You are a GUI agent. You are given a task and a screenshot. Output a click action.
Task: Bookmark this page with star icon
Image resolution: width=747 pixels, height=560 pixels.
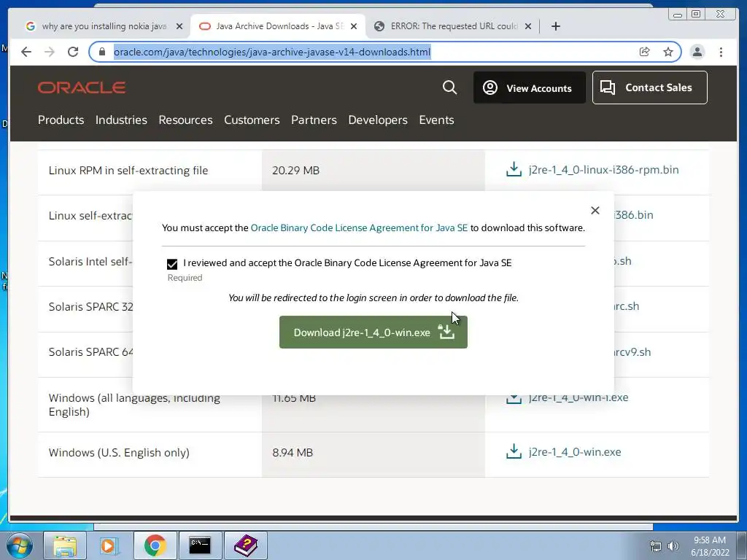point(668,52)
